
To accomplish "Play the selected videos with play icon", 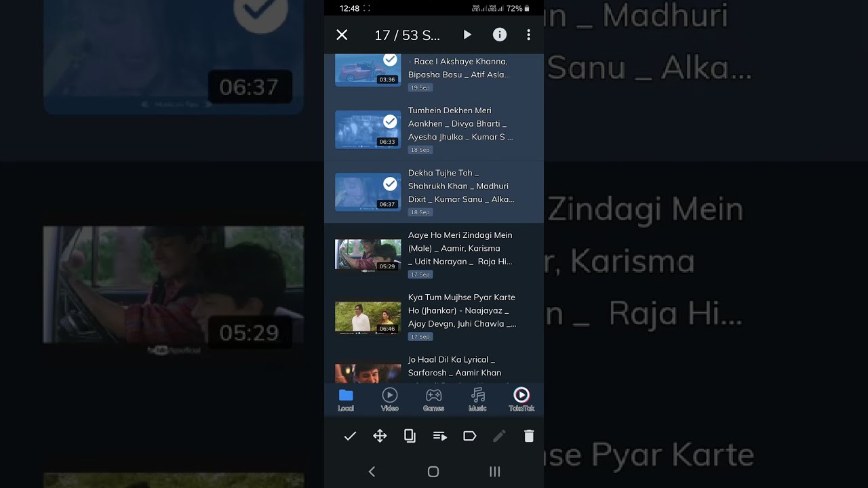I will pos(467,35).
